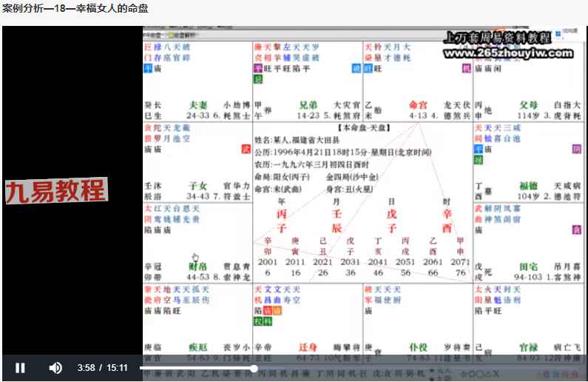Click the purple 阴 marker in 福德 palace

[x=577, y=148]
